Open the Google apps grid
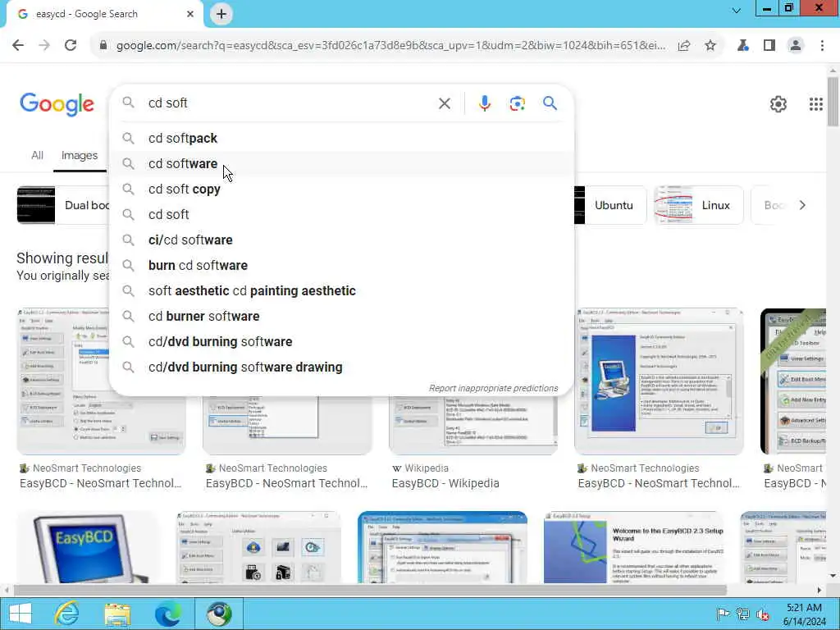The height and width of the screenshot is (630, 840). (x=816, y=104)
